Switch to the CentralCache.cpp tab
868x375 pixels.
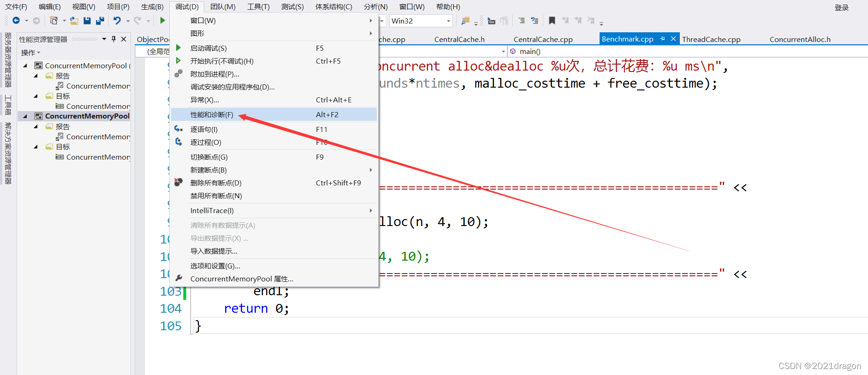coord(543,39)
